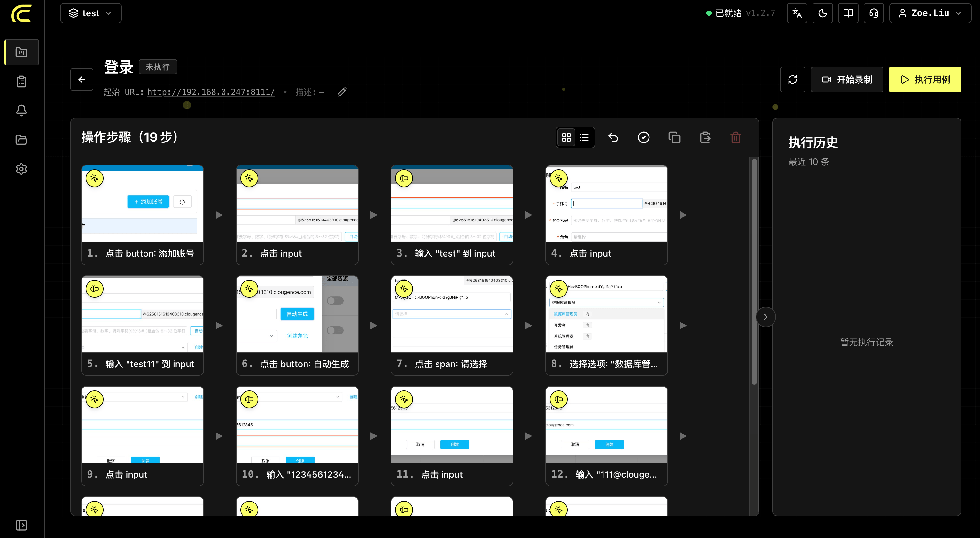Delete steps with the red trash icon
The image size is (980, 538).
(x=736, y=137)
